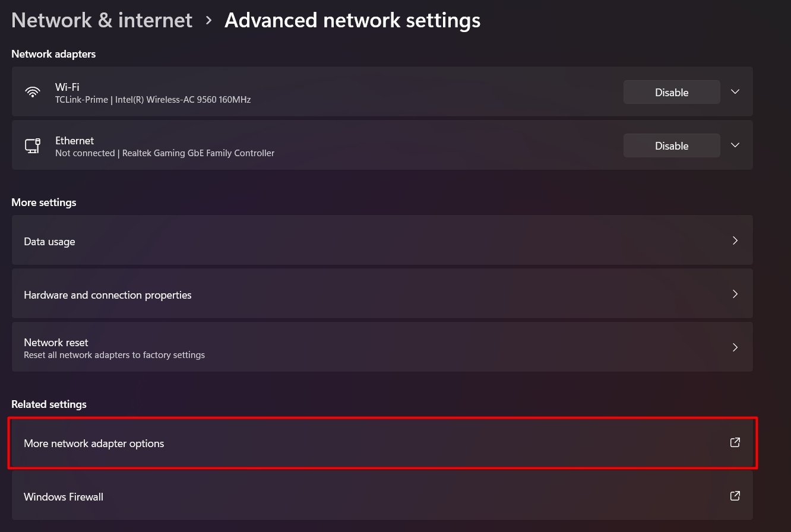Click Hardware and connection properties arrow icon
Viewport: 791px width, 532px height.
[735, 294]
